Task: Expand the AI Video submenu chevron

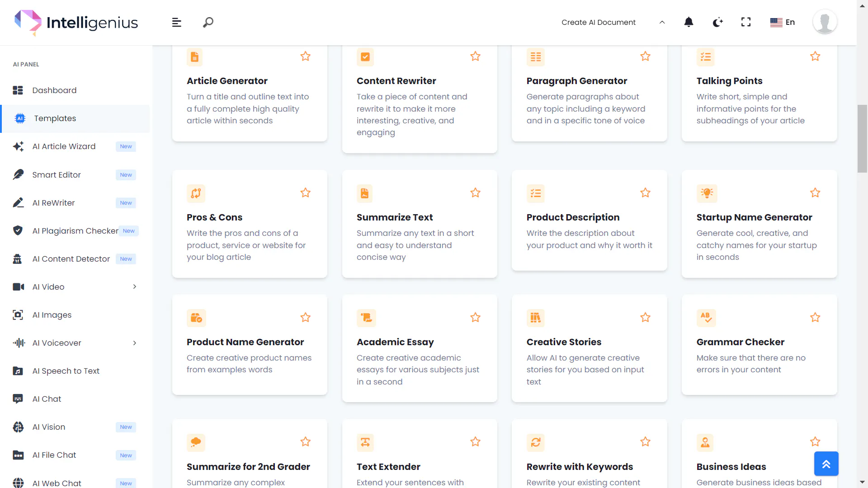Action: click(x=135, y=287)
